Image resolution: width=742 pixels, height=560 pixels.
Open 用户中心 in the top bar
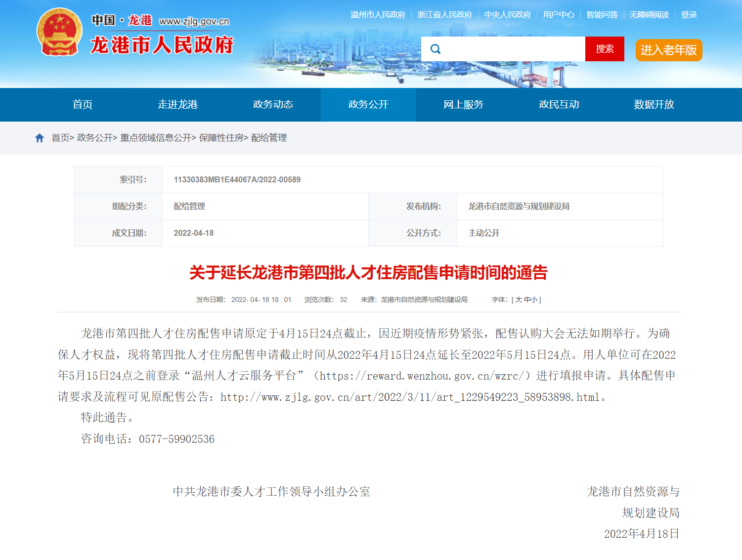click(x=559, y=15)
